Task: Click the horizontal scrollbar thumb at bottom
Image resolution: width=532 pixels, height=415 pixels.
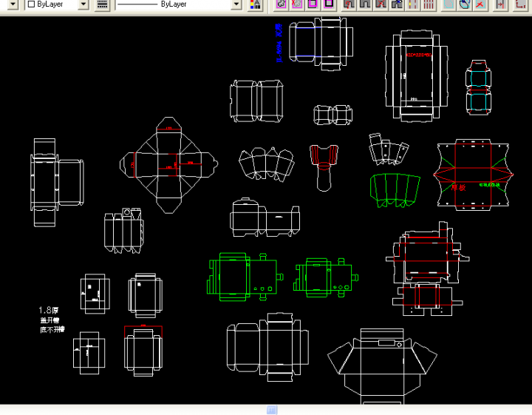Action: point(271,410)
